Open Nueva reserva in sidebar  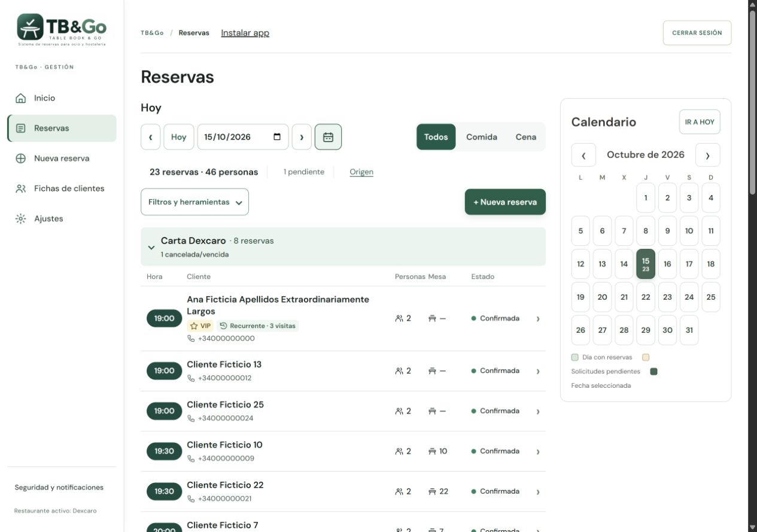[x=62, y=159]
